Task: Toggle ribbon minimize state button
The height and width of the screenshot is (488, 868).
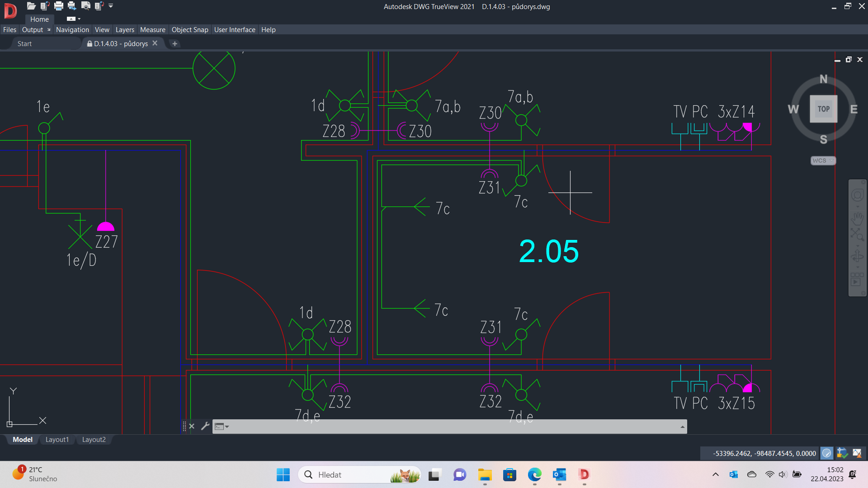Action: 71,19
